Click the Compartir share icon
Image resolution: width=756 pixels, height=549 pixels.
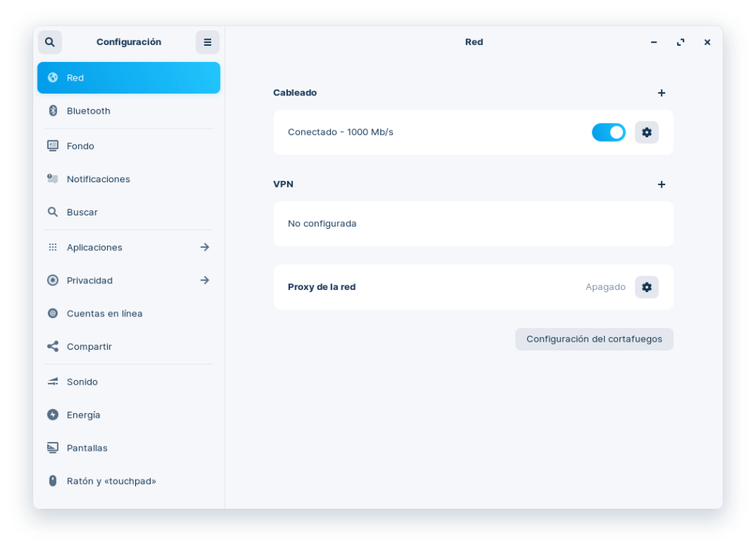(x=52, y=347)
